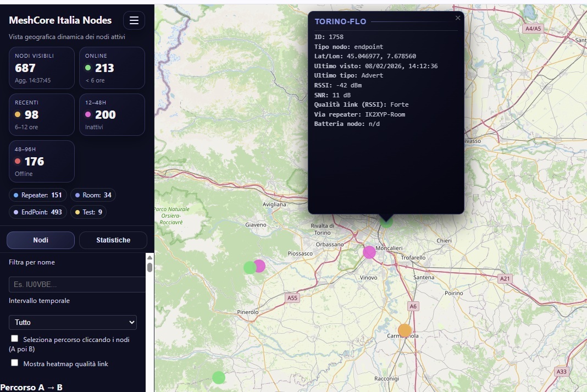Screen dimensions: 587x392
Task: Click the 'Filtra per nome' input field
Action: click(77, 284)
